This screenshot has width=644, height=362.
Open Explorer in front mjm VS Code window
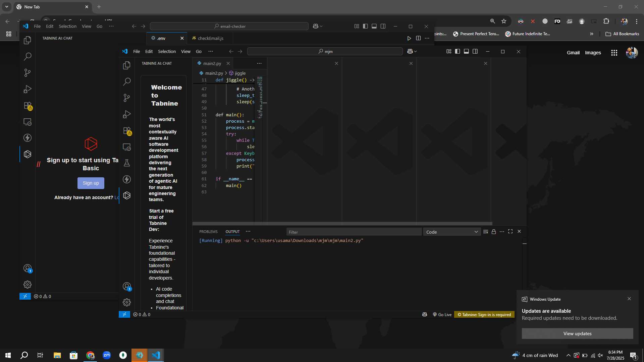click(127, 65)
